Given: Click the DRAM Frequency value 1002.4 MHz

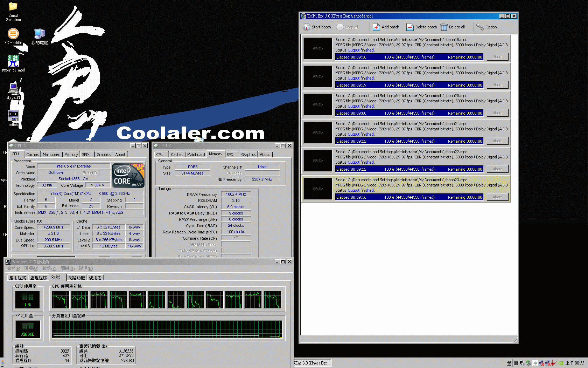Looking at the screenshot, I should [x=236, y=194].
